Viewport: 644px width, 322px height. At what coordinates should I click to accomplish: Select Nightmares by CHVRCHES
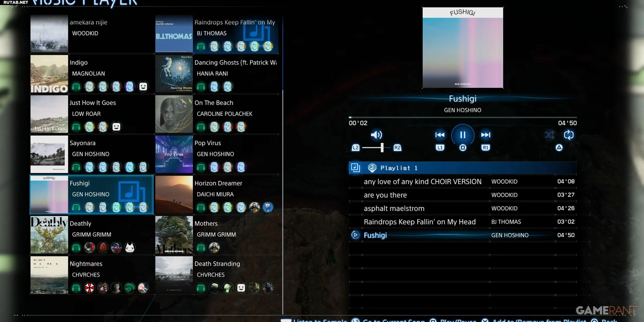pyautogui.click(x=92, y=275)
